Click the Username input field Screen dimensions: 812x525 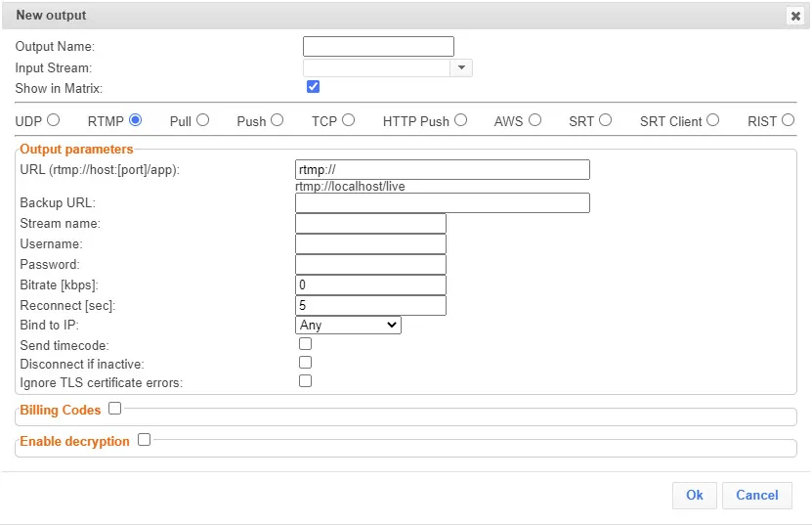370,244
